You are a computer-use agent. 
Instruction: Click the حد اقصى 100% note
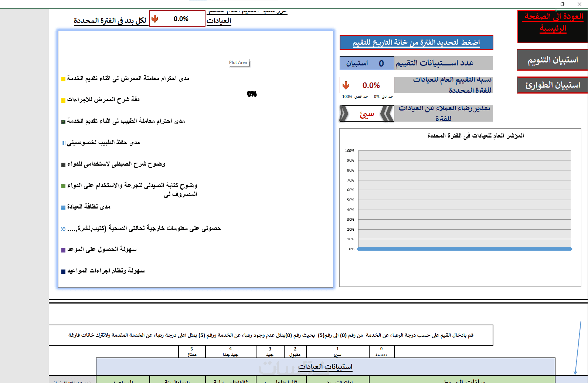coord(355,96)
